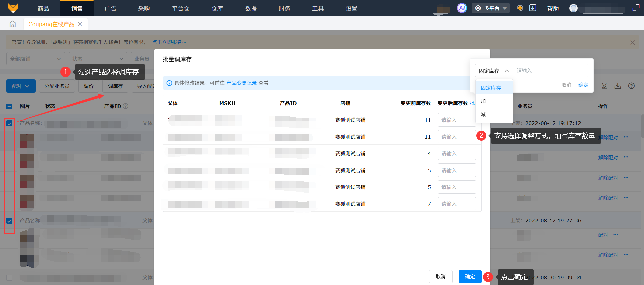Screen dimensions: 644x285
Task: Close the Coupang在线产品 tab
Action: pyautogui.click(x=80, y=24)
